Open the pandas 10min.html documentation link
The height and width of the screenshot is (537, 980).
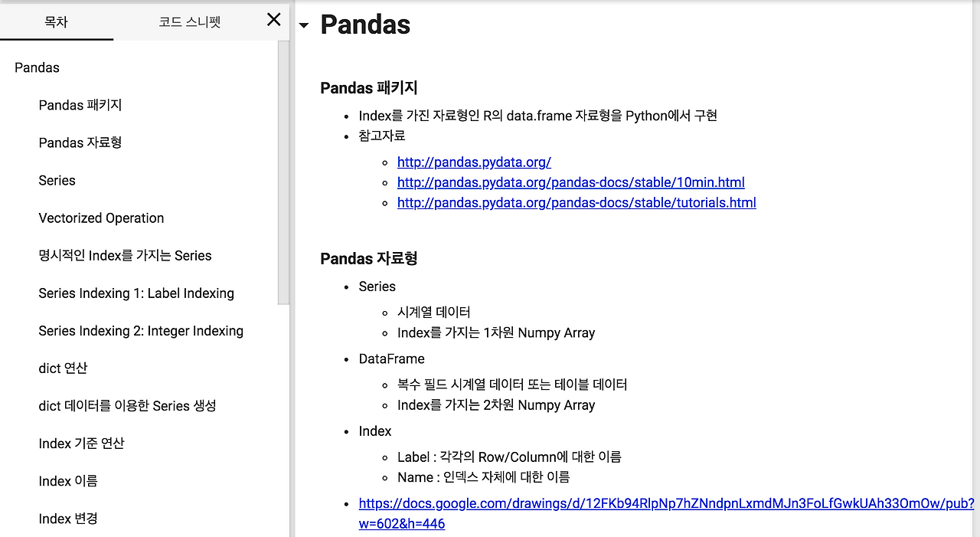[x=570, y=182]
